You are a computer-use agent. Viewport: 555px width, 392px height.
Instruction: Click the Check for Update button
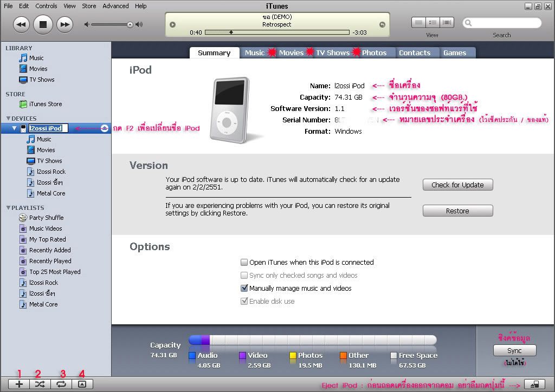click(x=457, y=185)
